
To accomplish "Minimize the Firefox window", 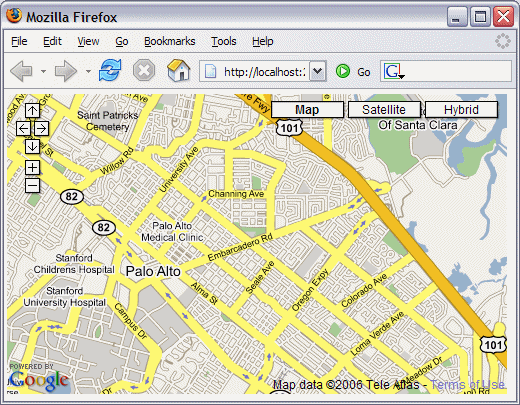I will pyautogui.click(x=457, y=17).
